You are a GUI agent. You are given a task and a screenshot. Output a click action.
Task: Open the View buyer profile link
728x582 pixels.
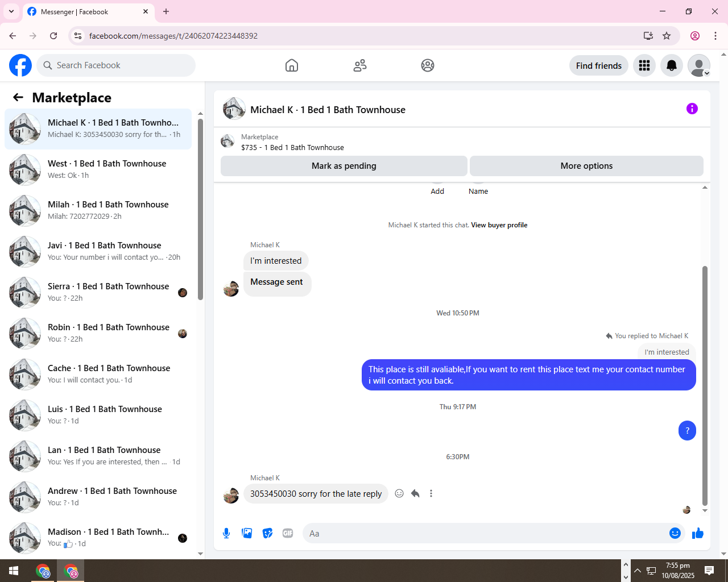coord(499,225)
